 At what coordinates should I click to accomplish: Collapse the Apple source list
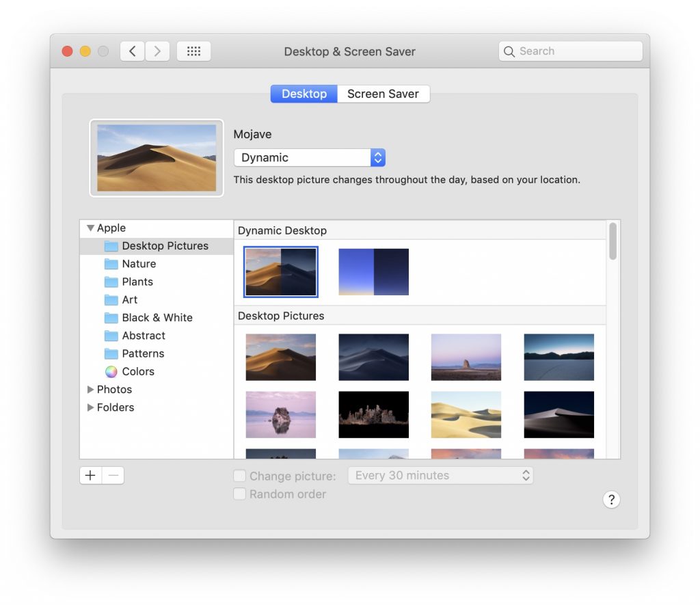tap(91, 228)
